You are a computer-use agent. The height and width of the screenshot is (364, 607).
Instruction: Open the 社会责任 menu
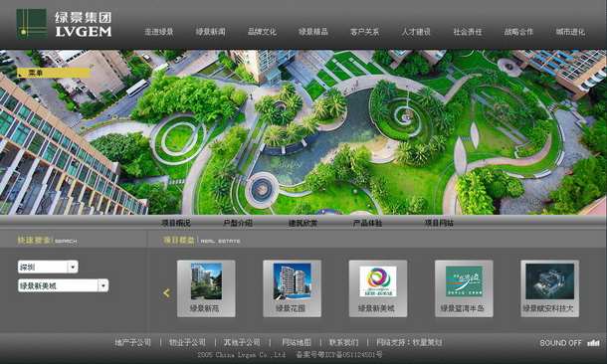tap(468, 32)
